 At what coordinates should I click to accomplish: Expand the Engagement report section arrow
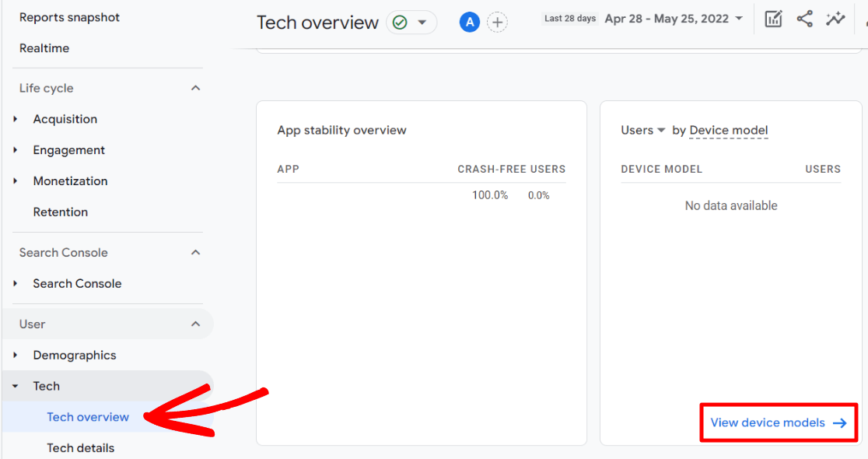pos(14,150)
